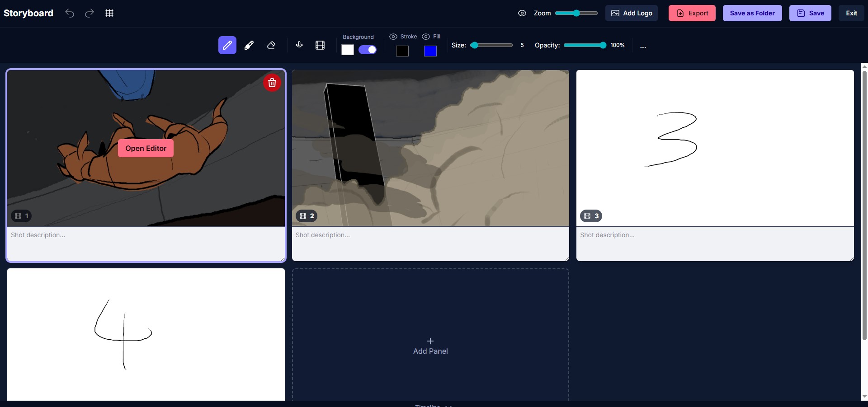Open Editor for panel 1
This screenshot has width=868, height=407.
tap(146, 148)
